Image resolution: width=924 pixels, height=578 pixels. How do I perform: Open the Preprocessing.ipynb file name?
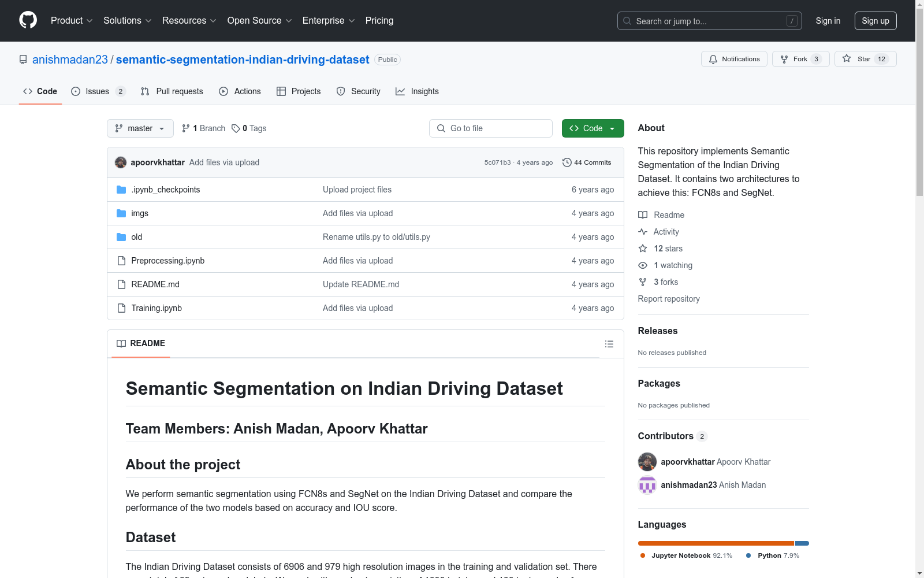click(168, 261)
